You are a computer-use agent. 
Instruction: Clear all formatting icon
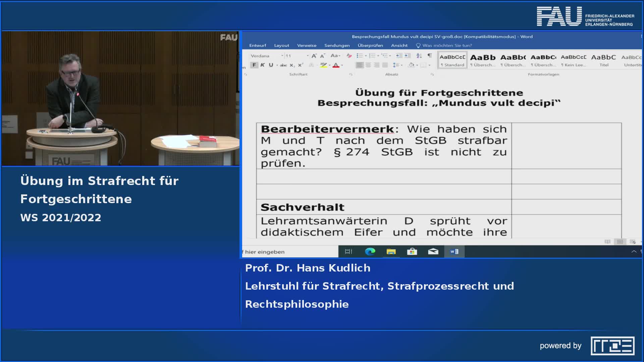349,56
